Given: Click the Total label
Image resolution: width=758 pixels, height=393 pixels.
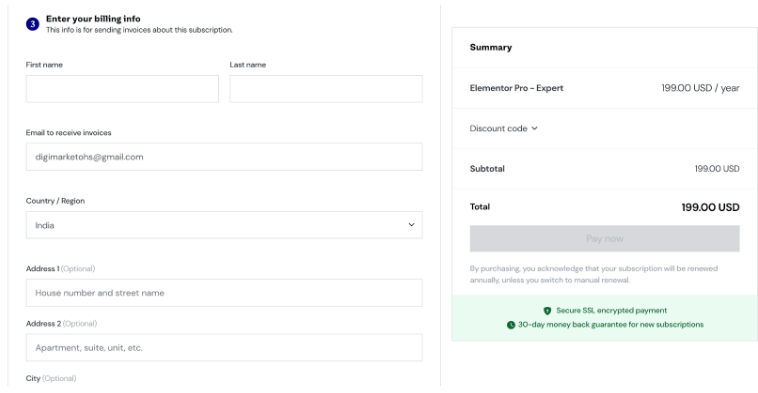Looking at the screenshot, I should 480,207.
